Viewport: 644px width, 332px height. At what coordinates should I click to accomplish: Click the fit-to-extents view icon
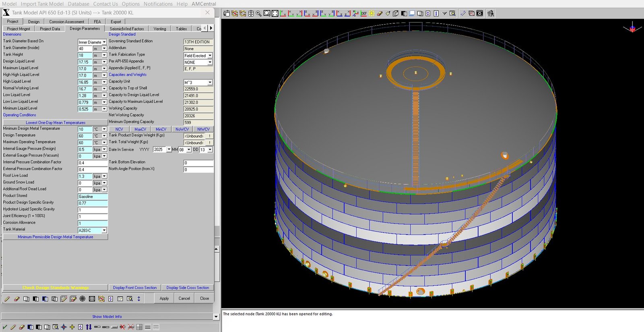click(275, 13)
